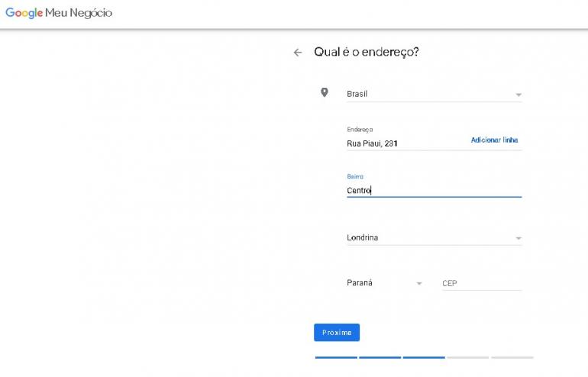Expand the Paraná state dropdown arrow
Viewport: 588px width, 377px height.
[x=418, y=284]
